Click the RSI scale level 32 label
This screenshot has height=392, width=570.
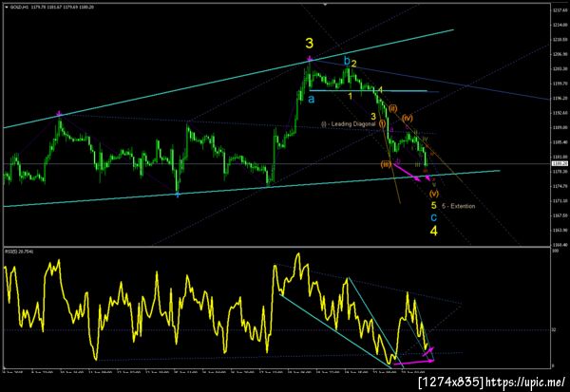(x=554, y=330)
